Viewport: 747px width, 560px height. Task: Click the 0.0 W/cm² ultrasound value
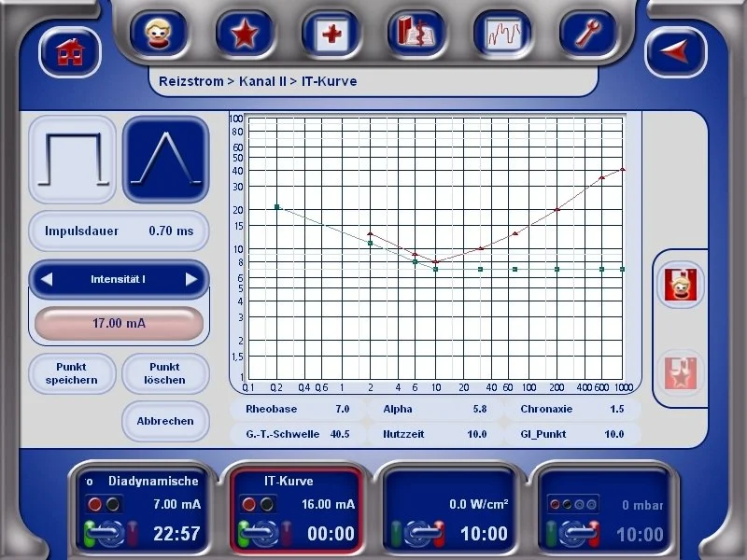(x=478, y=504)
